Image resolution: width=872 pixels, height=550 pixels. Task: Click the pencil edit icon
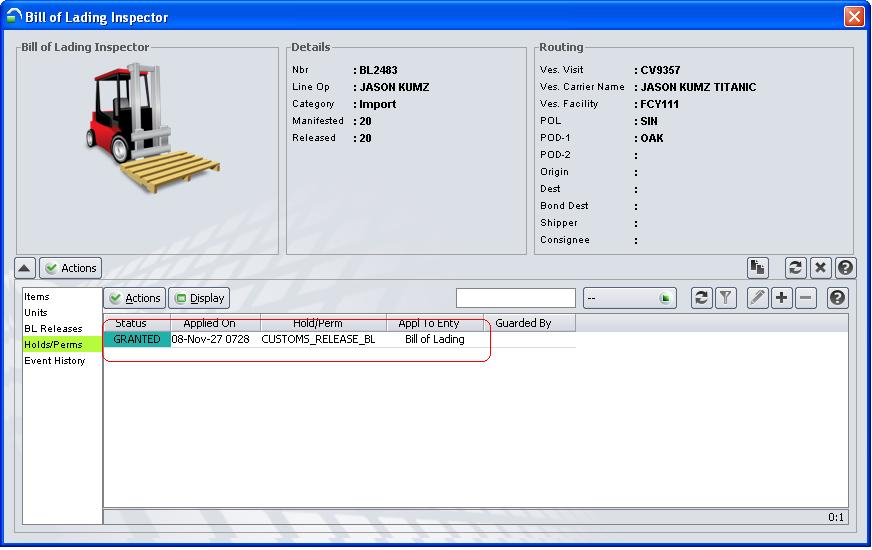757,298
